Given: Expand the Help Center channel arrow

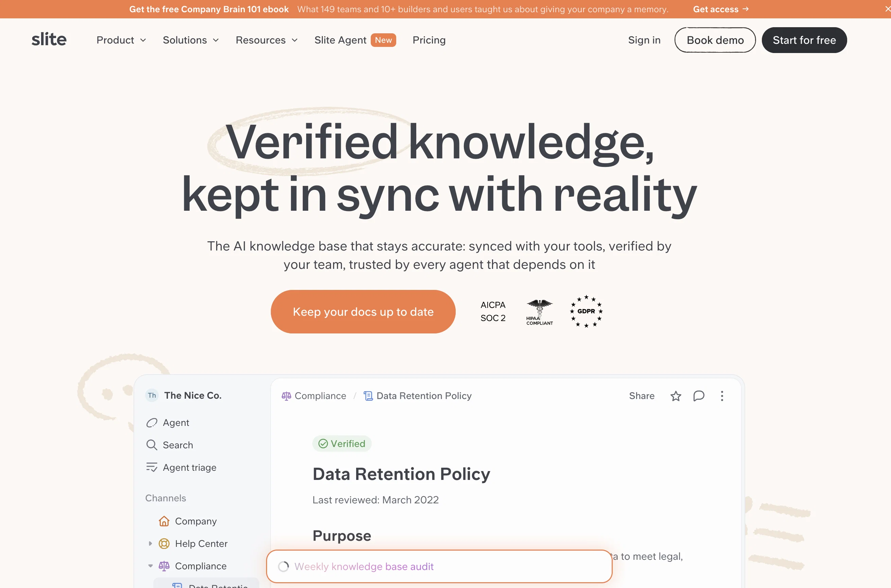Looking at the screenshot, I should click(150, 543).
